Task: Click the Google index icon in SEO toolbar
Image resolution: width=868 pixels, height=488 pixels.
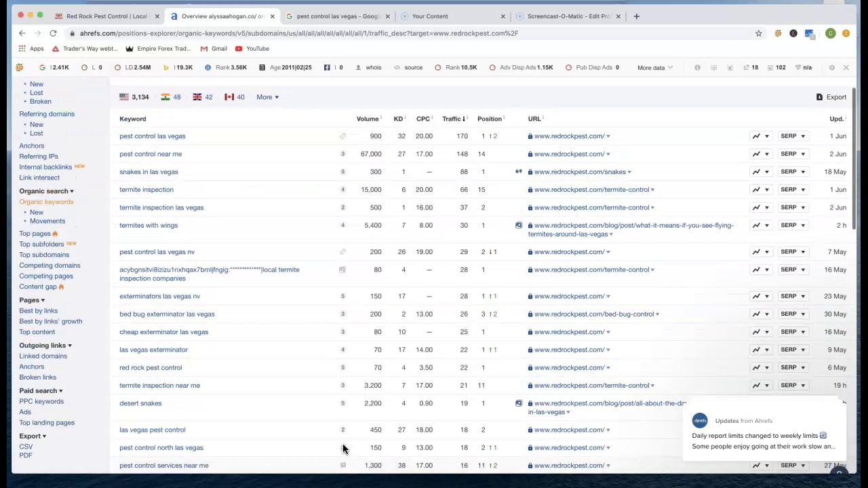Action: (x=42, y=68)
